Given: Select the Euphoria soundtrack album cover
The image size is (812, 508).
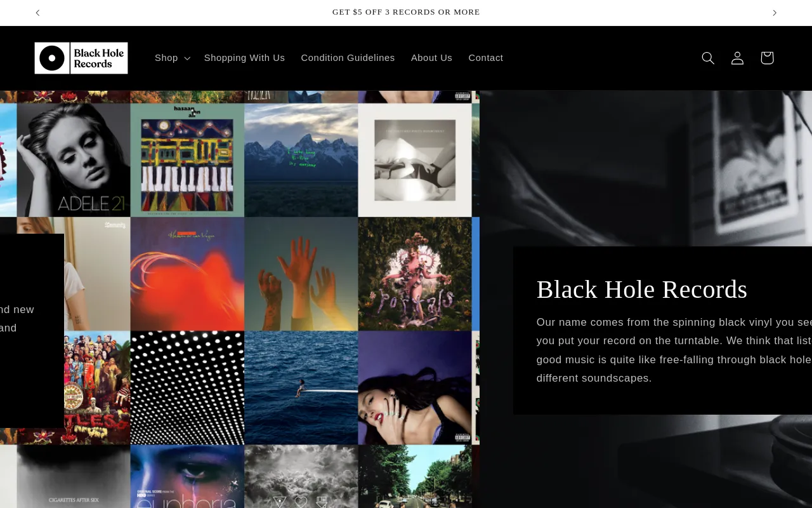Looking at the screenshot, I should (187, 476).
